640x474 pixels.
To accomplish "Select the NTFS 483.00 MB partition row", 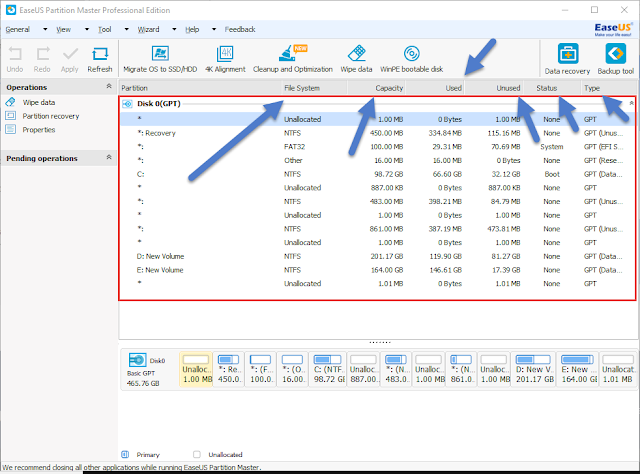I will click(378, 202).
